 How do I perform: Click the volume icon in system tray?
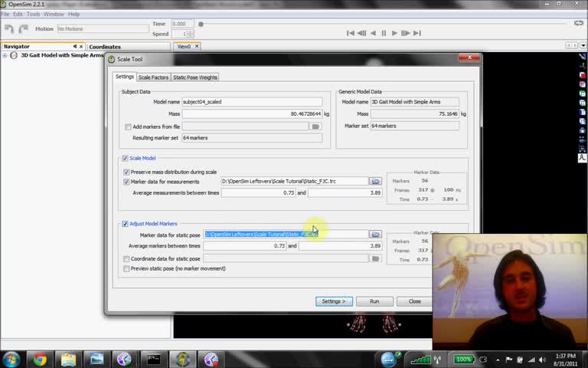542,360
